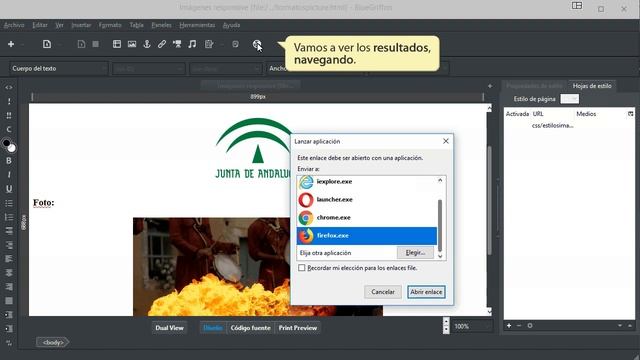This screenshot has width=640, height=360.
Task: Click the insert anchor icon
Action: [x=147, y=44]
